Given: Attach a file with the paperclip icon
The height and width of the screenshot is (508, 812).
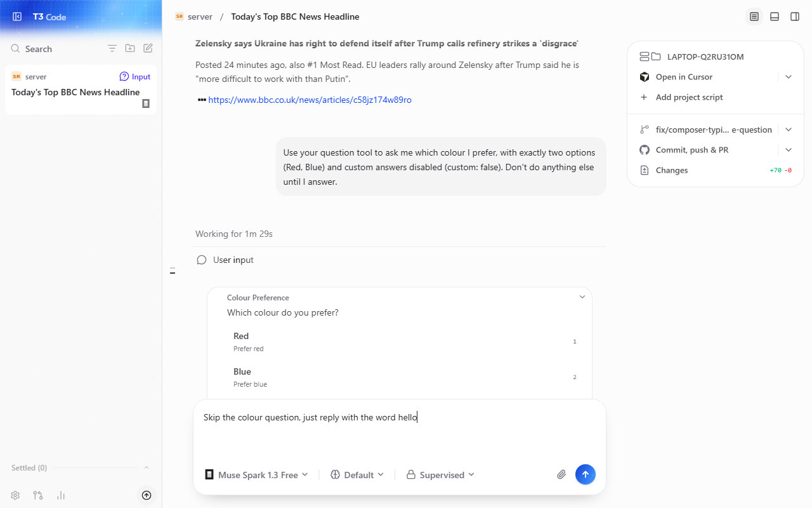Looking at the screenshot, I should [x=561, y=474].
